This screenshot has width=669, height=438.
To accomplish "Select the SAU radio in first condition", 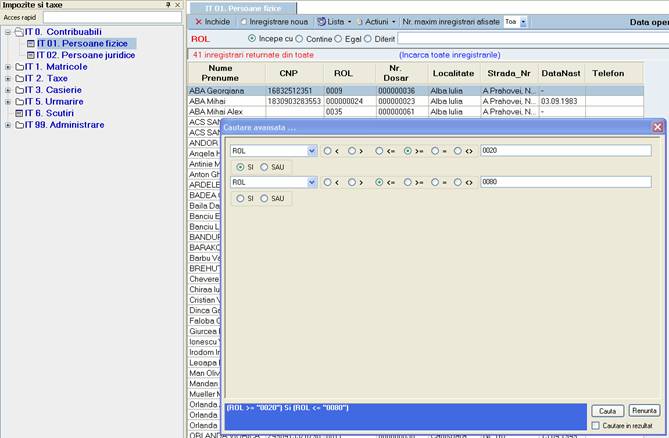I will pos(264,166).
